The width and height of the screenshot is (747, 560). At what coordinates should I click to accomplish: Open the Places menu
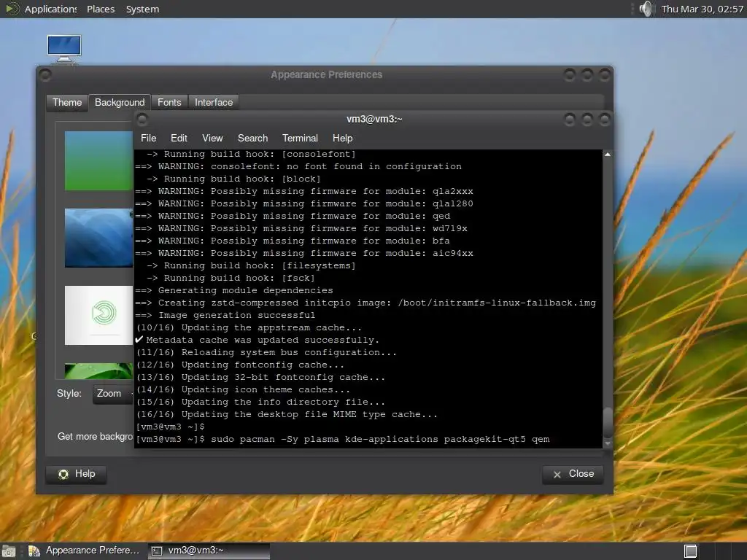pyautogui.click(x=101, y=9)
